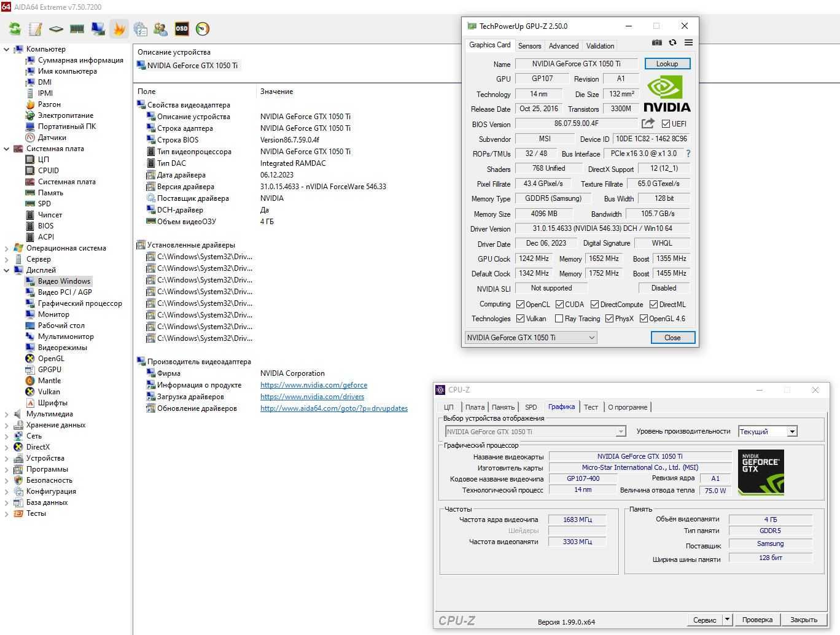Click the green Refresh icon in AIDA64 toolbar
Image resolution: width=840 pixels, height=635 pixels.
pos(15,29)
